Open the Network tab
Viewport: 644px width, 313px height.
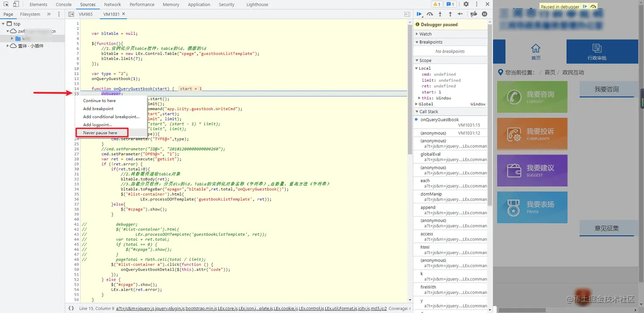(x=112, y=4)
